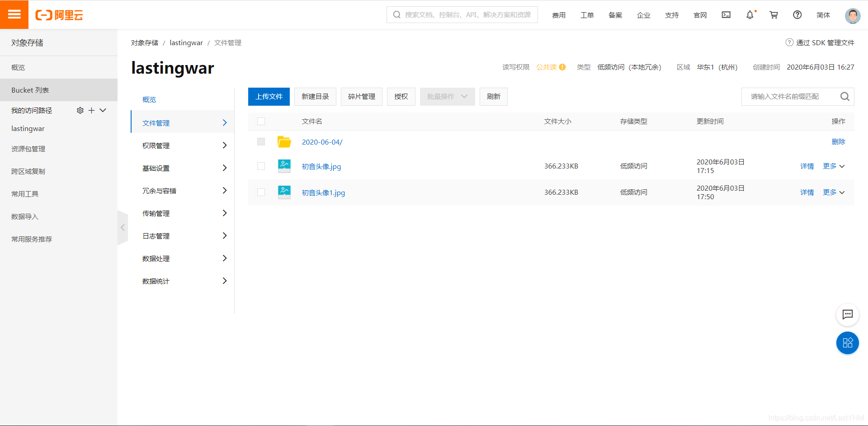The width and height of the screenshot is (868, 426).
Task: Go to 对象存储 breadcrumb
Action: click(145, 42)
